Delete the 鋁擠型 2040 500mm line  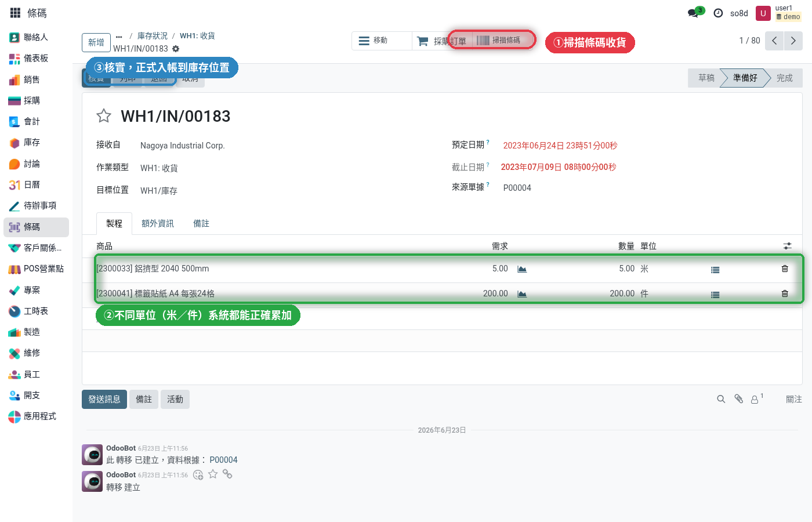785,269
